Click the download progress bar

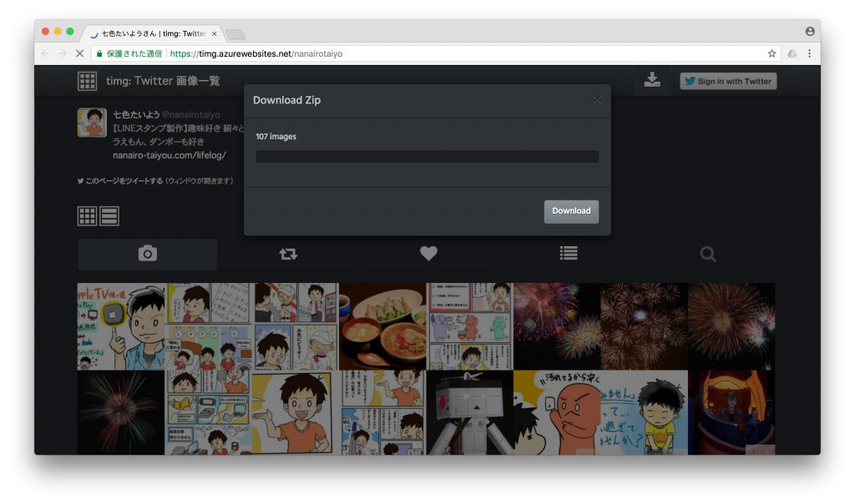tap(427, 156)
